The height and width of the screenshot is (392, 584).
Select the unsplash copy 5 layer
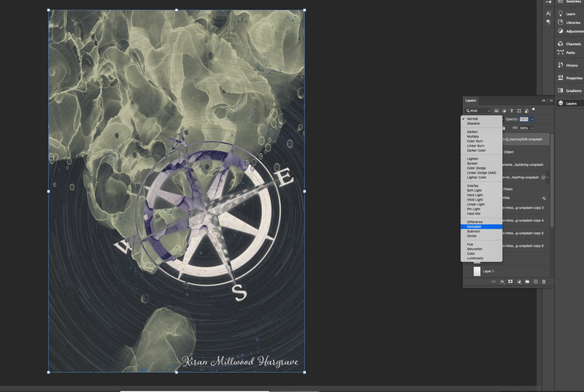click(x=525, y=233)
